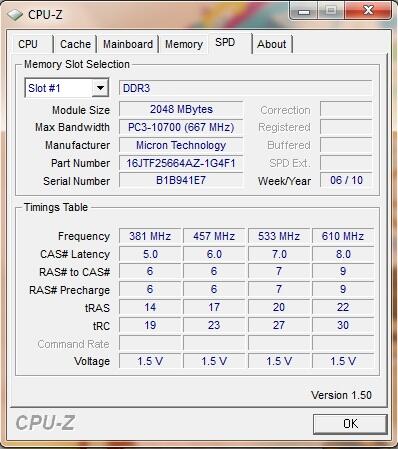398x449 pixels.
Task: Click the empty Correction field
Action: [x=346, y=110]
